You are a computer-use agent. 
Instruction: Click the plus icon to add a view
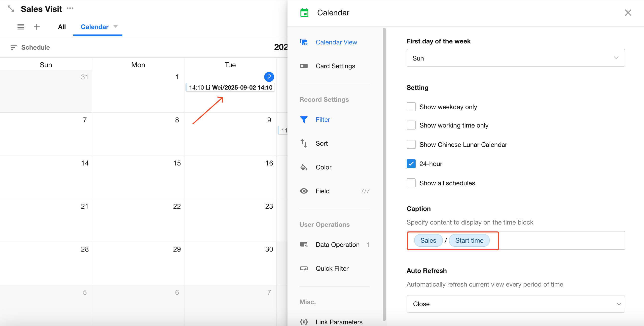(x=37, y=27)
